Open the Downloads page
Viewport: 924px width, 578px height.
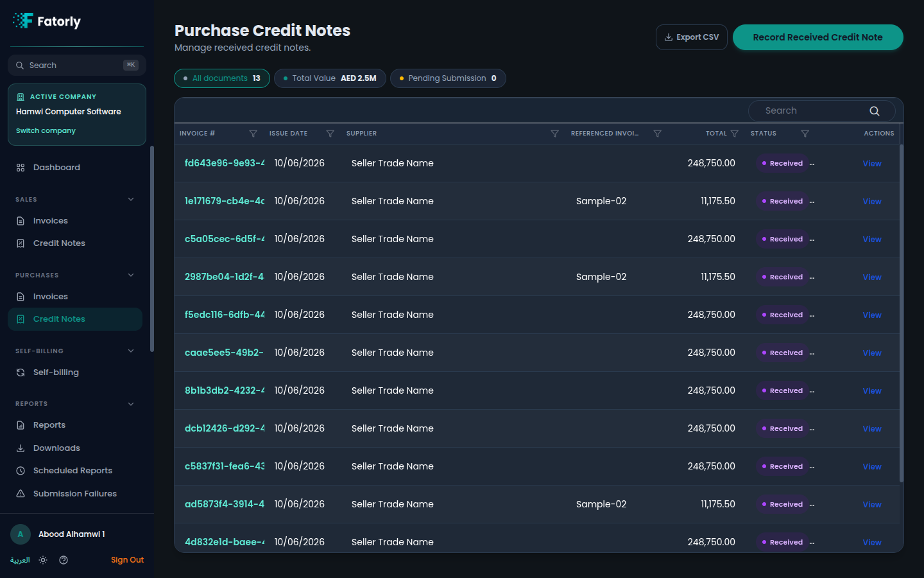75,448
